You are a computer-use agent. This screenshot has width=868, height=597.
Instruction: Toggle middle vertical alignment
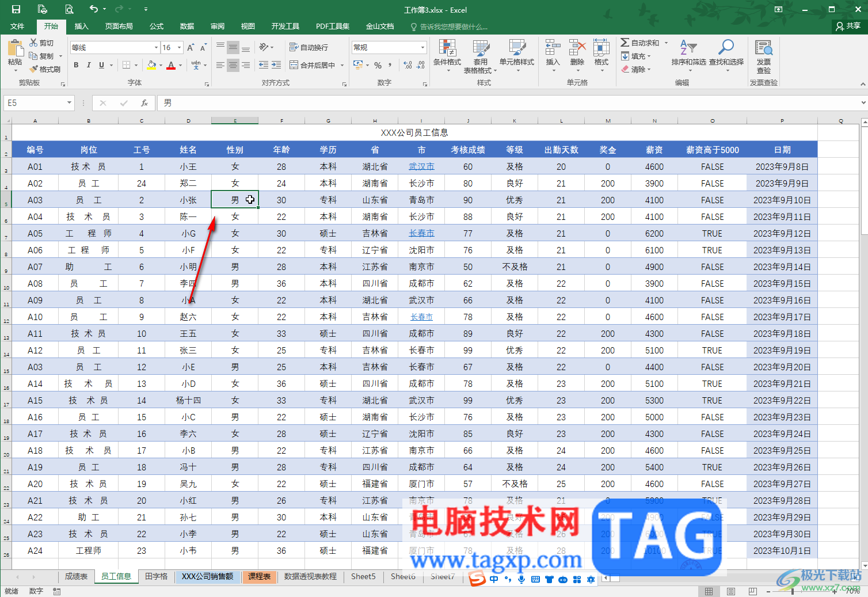[233, 47]
